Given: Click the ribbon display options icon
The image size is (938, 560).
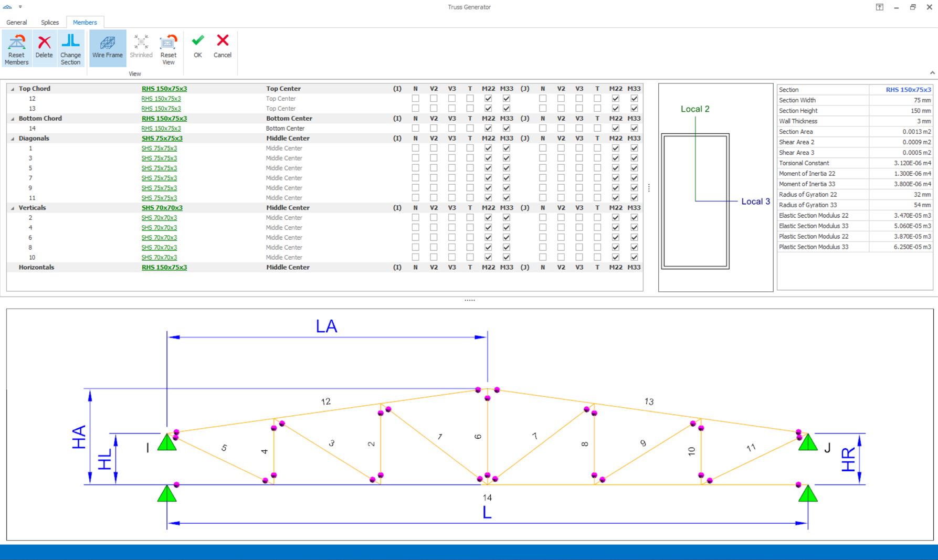Looking at the screenshot, I should (x=879, y=7).
